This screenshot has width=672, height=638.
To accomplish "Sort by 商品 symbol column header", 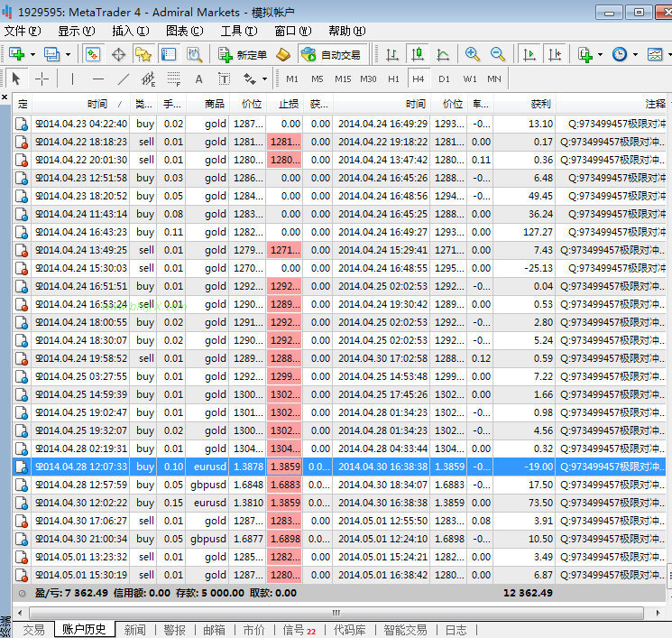I will [x=207, y=104].
